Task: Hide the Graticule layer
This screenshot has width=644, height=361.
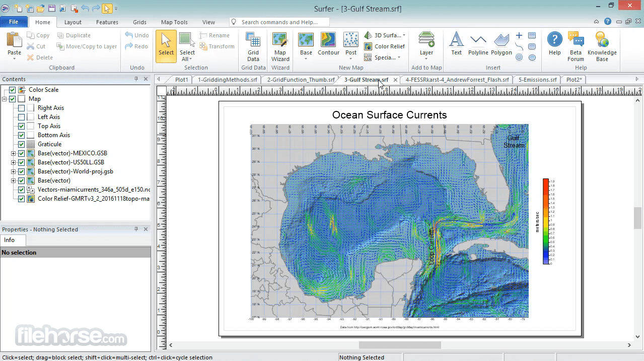Action: [x=21, y=144]
